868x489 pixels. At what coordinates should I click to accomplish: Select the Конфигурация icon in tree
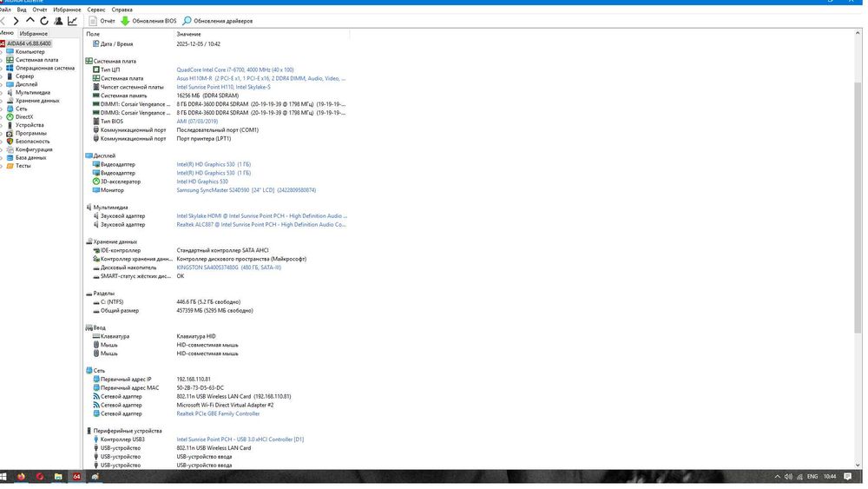pos(10,149)
